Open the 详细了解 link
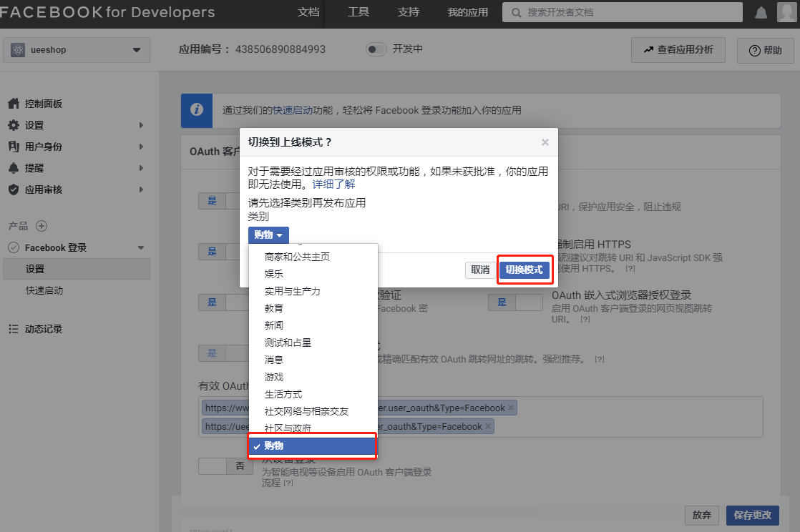The image size is (800, 532). (x=333, y=184)
